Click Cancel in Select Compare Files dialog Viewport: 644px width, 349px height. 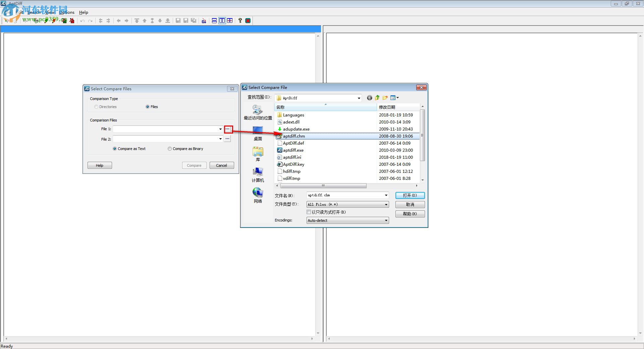pos(222,165)
